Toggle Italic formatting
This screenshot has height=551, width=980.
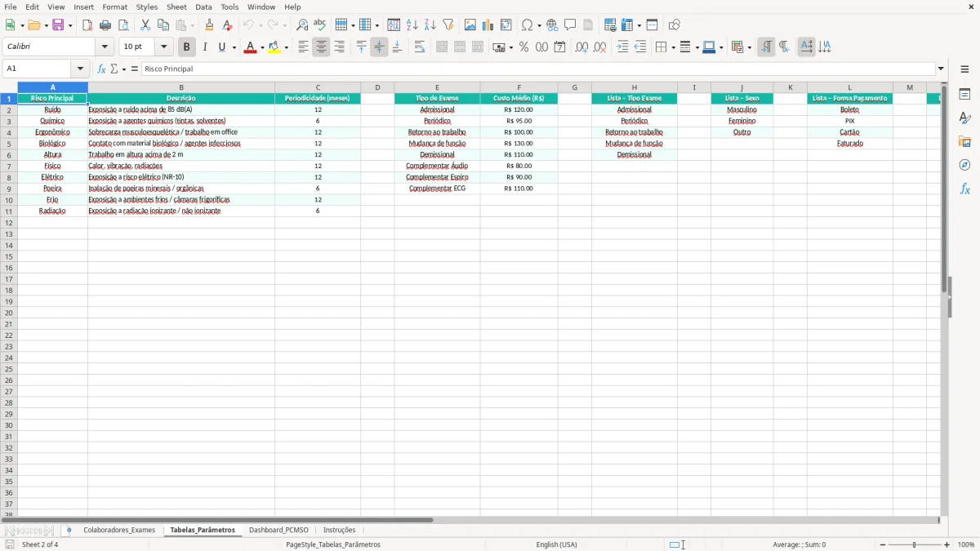coord(205,47)
